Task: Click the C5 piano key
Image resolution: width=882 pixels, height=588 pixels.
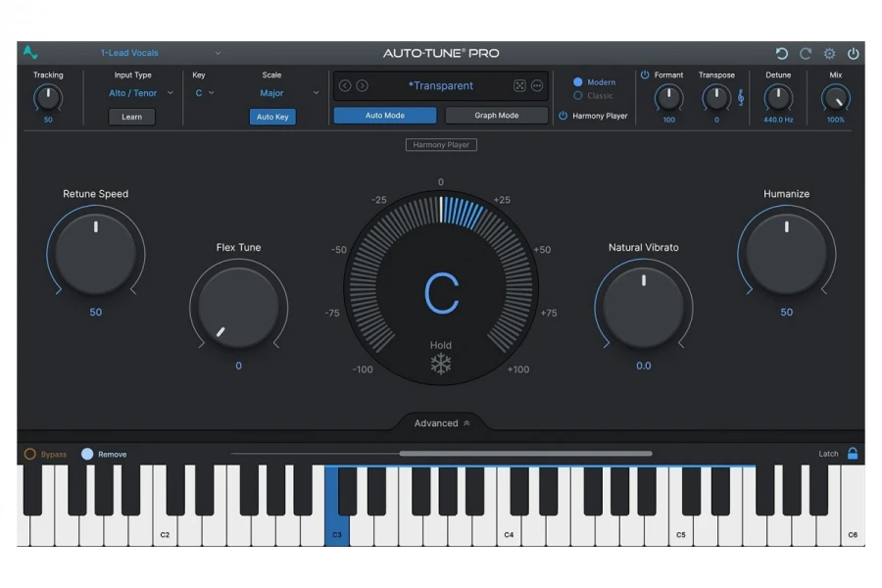Action: [x=681, y=532]
